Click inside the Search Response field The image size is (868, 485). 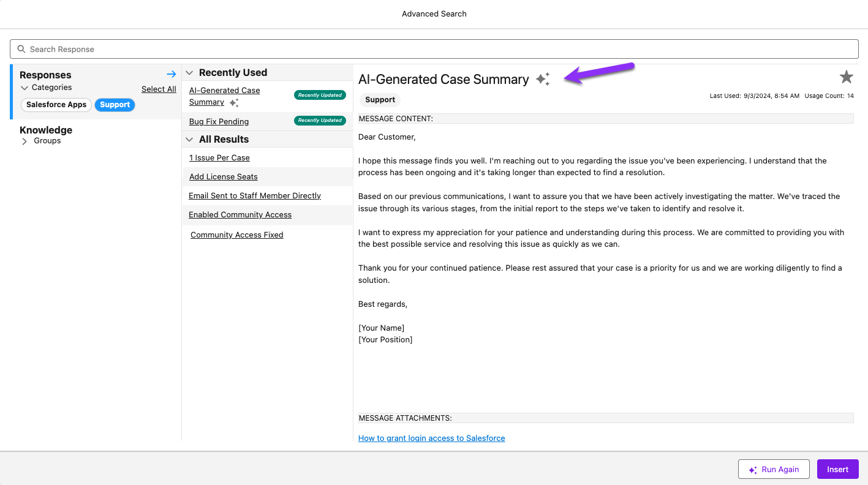pos(245,49)
